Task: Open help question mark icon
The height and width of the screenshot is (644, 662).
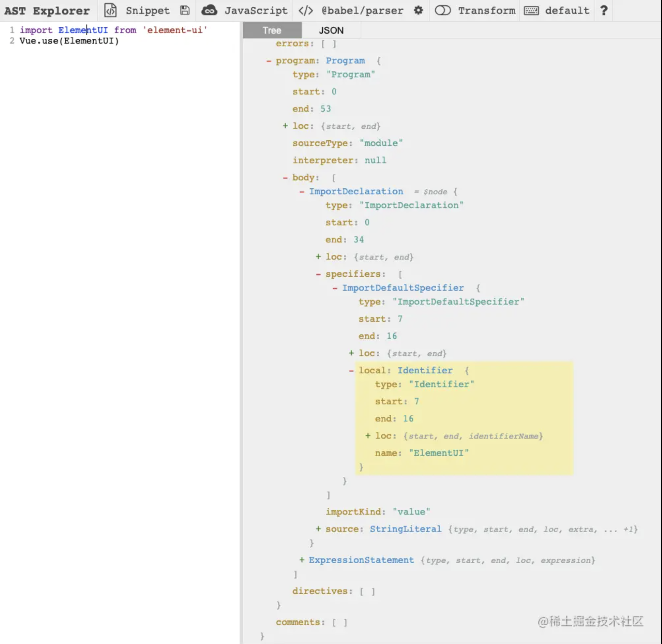Action: pos(604,11)
